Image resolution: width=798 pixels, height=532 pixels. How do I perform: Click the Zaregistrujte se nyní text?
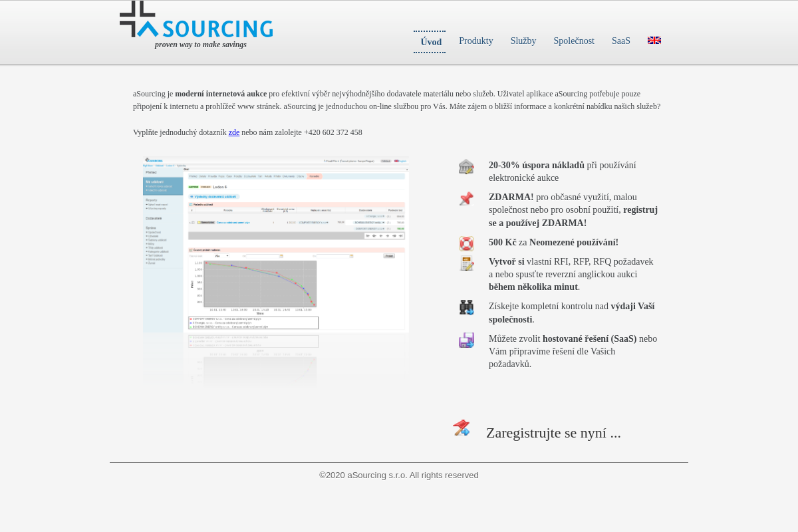(553, 432)
